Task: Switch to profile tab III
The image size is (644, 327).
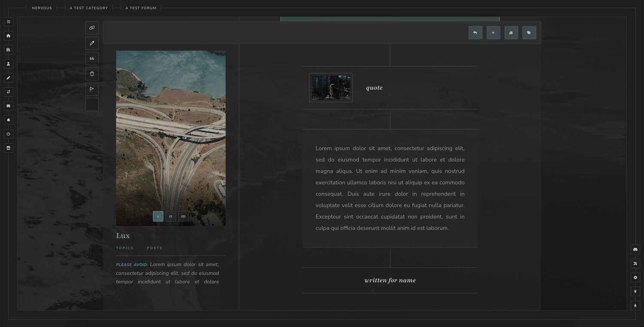Action: (183, 216)
